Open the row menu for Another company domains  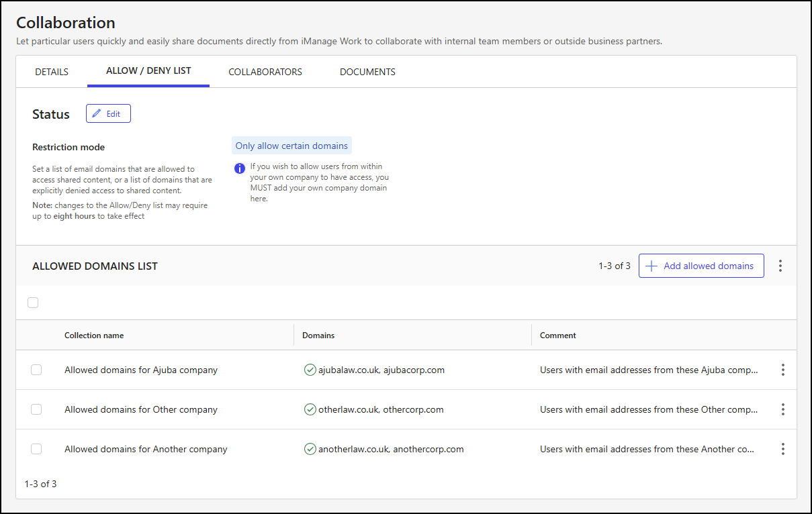pyautogui.click(x=783, y=449)
